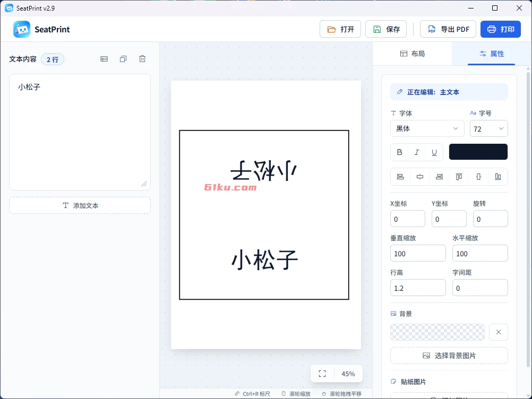Click the 垂直缩放 input field
532x399 pixels.
[418, 253]
